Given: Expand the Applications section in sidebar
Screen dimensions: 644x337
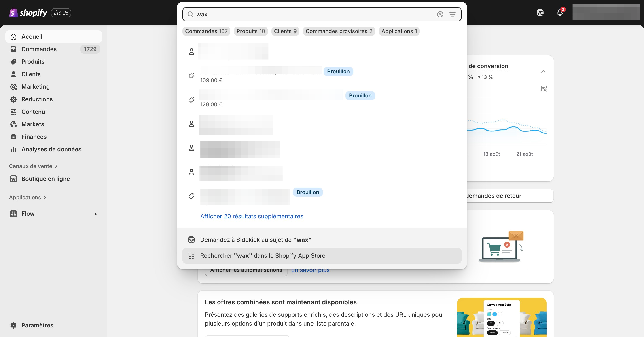Looking at the screenshot, I should click(x=28, y=197).
